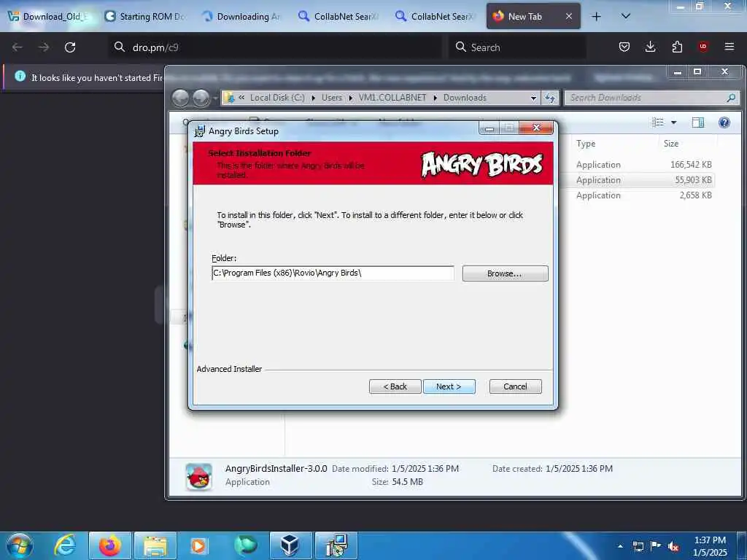747x560 pixels.
Task: Click Explorer forward navigation button
Action: [201, 98]
